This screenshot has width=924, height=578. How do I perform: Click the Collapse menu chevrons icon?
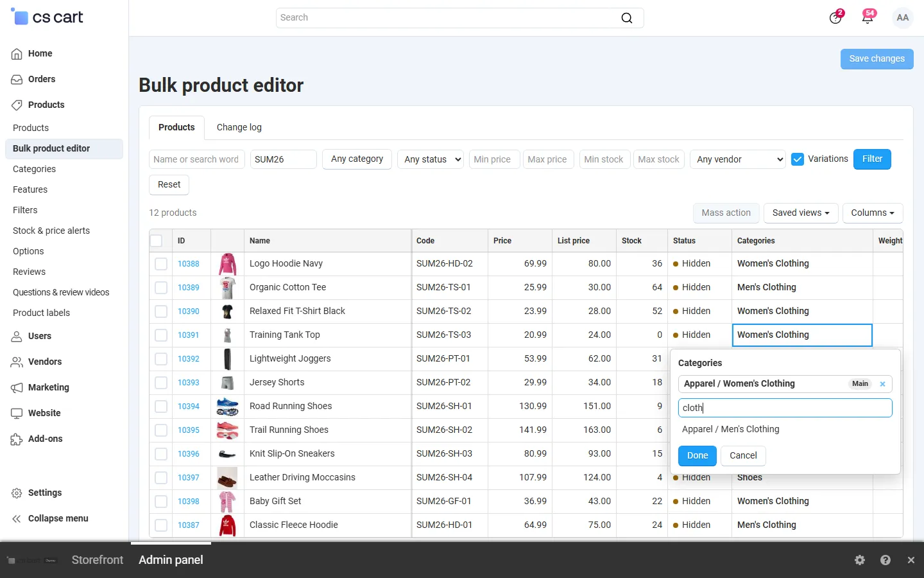[17, 519]
